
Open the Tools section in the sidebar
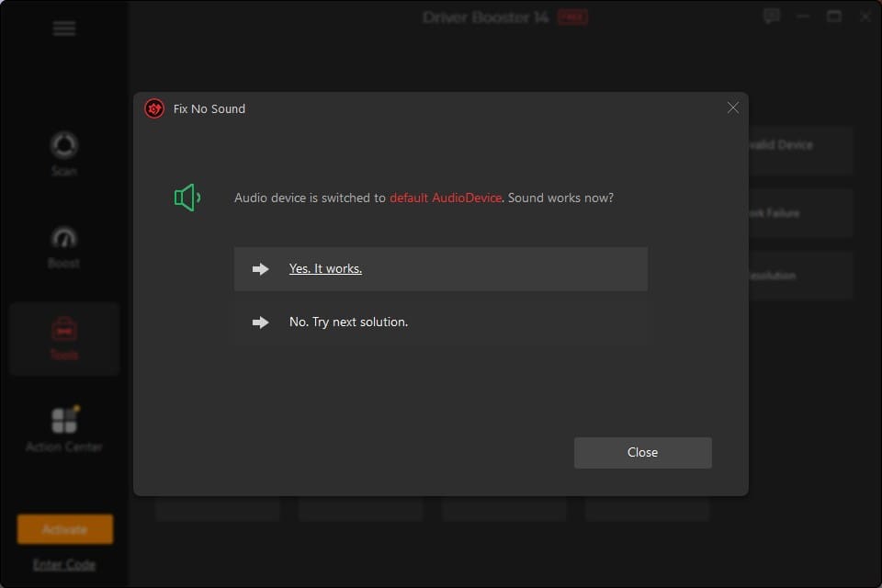tap(64, 339)
